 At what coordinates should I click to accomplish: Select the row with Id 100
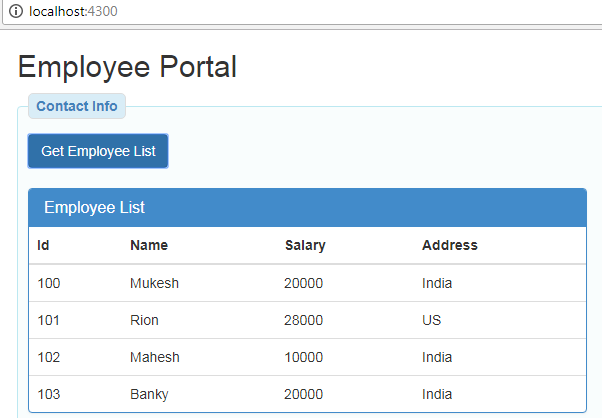coord(308,283)
